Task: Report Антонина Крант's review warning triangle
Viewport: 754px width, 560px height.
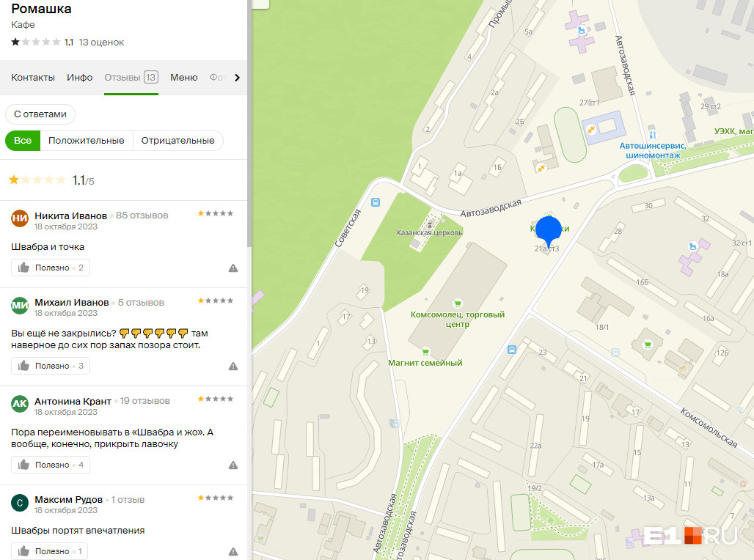Action: tap(233, 465)
